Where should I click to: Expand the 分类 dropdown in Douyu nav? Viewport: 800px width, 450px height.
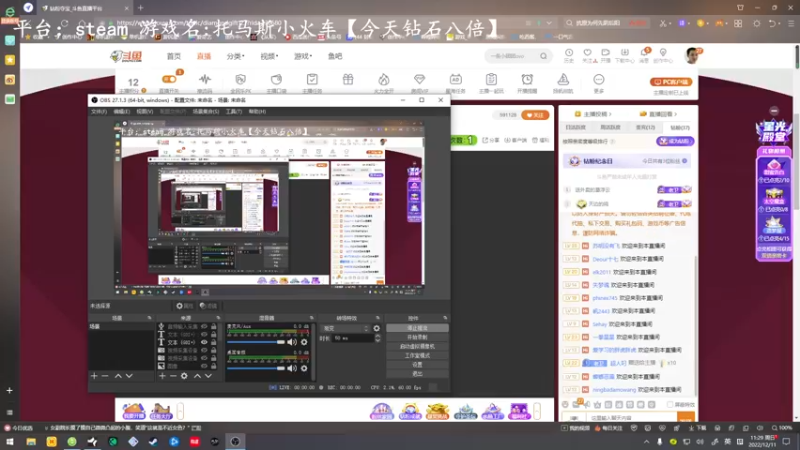[236, 56]
